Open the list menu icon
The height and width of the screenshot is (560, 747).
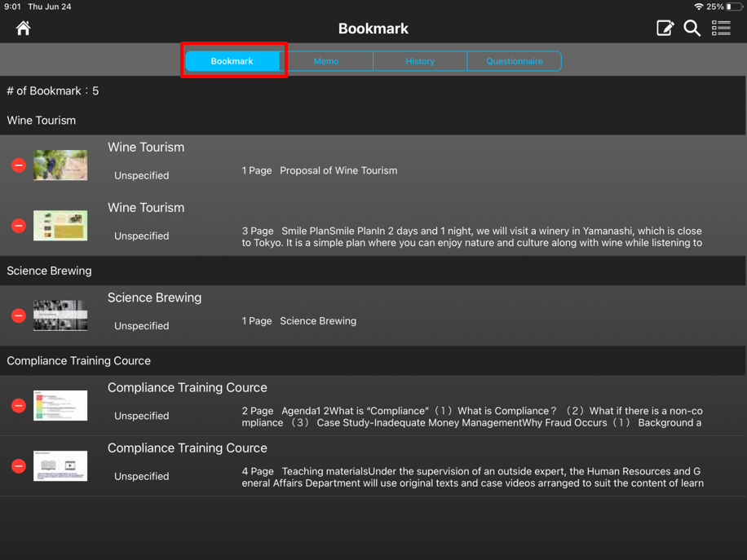tap(721, 29)
